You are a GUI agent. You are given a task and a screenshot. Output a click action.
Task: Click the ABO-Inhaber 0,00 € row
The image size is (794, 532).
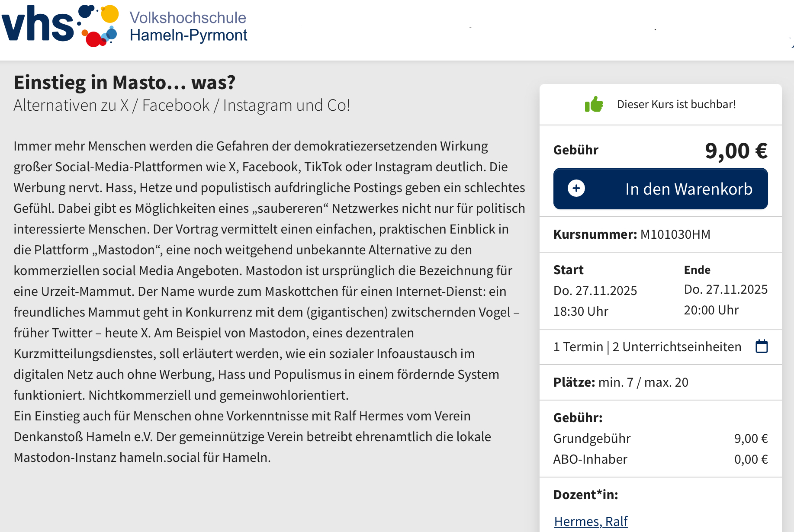(660, 459)
